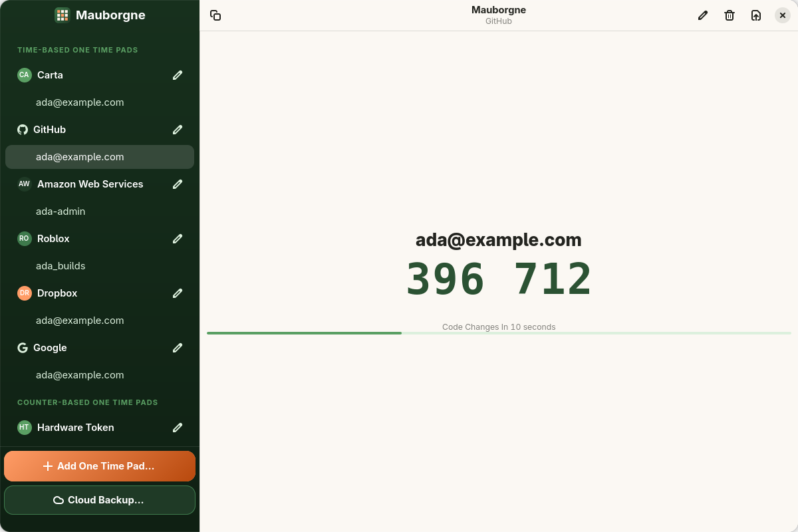This screenshot has width=798, height=532.
Task: Copy the current code with the header copy icon
Action: point(215,15)
